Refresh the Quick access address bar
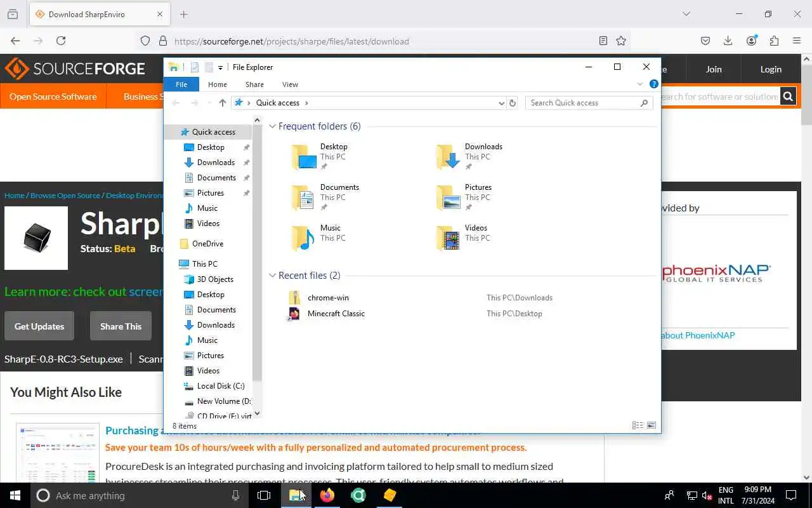812x508 pixels. 513,103
